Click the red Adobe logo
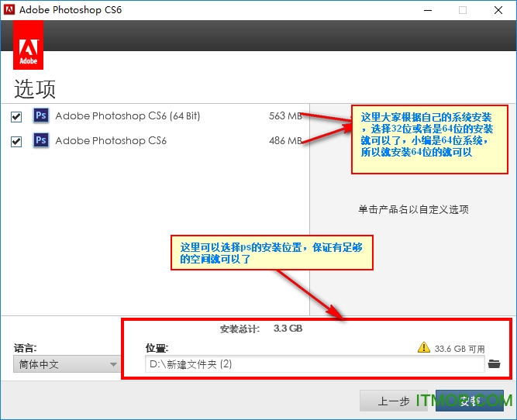 click(x=29, y=45)
